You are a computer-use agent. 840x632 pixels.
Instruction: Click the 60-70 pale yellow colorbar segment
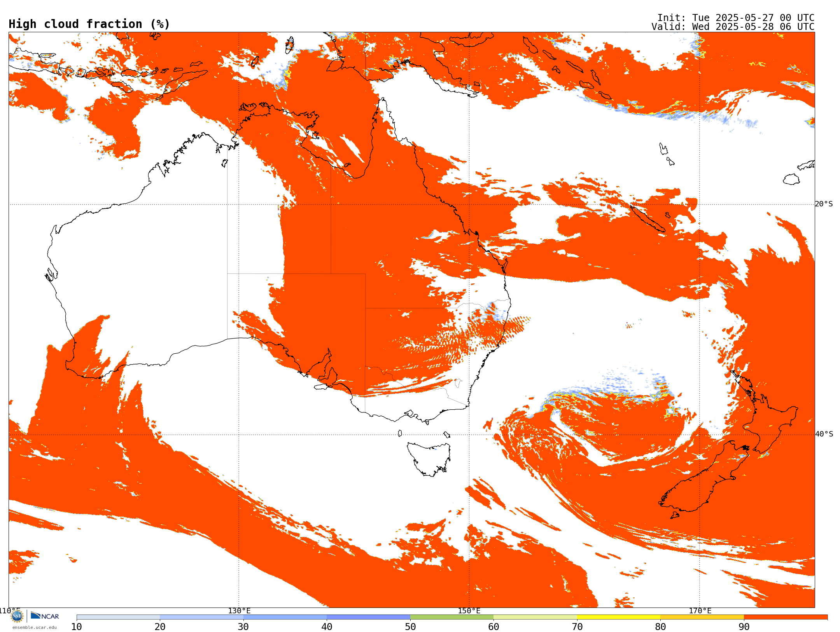535,617
